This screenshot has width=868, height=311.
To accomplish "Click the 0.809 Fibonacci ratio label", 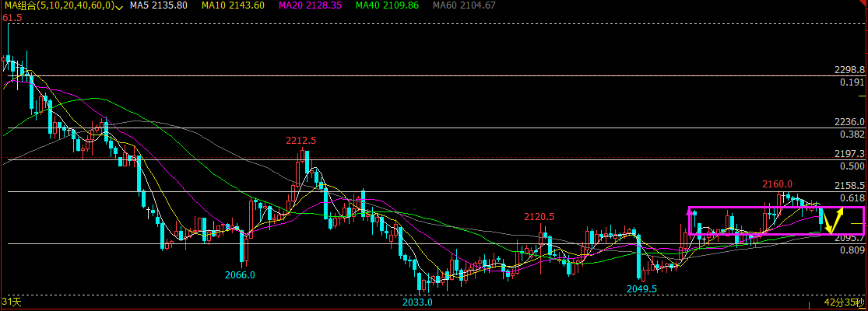I will click(x=852, y=250).
